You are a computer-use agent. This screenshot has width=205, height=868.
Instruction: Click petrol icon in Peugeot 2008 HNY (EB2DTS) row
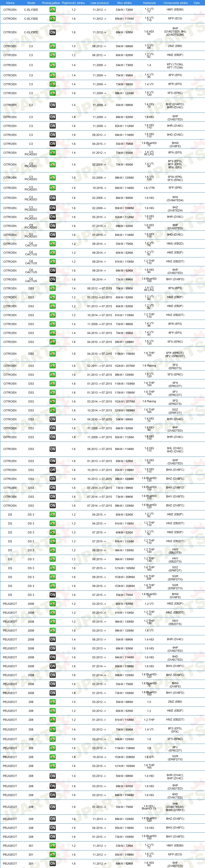[52, 622]
